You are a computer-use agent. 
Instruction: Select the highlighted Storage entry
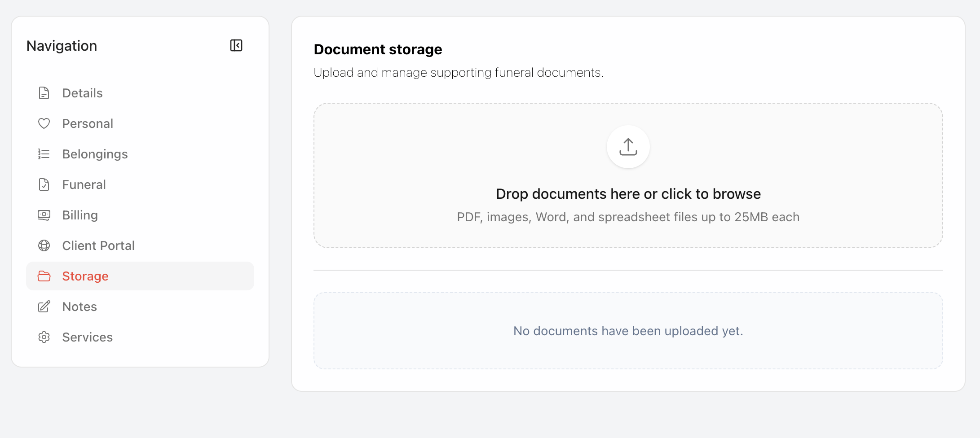pos(85,276)
